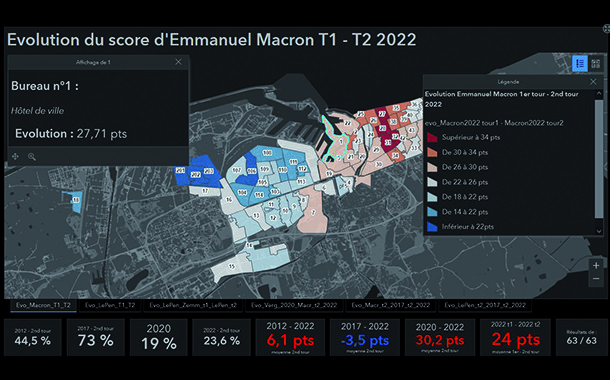Click the Evolution : 27,71 pts value
The image size is (610, 380).
click(102, 134)
